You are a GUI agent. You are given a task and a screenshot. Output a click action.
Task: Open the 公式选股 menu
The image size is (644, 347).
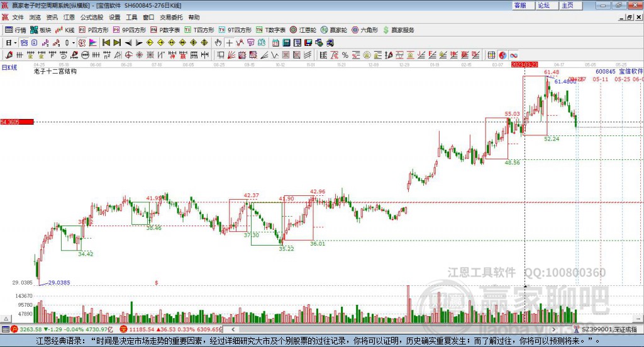[92, 17]
